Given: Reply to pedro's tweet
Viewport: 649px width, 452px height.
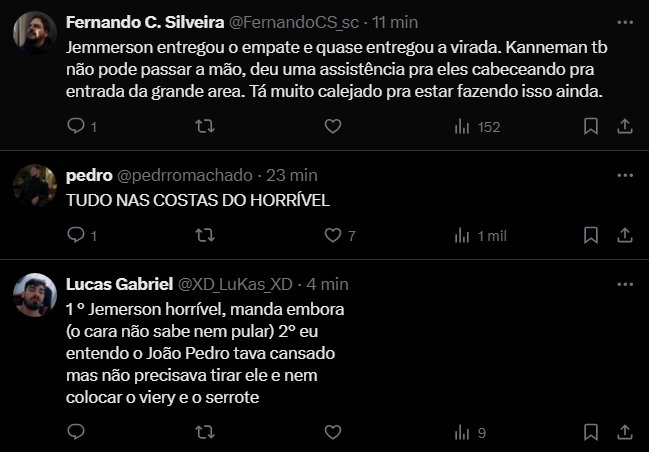Looking at the screenshot, I should [76, 235].
